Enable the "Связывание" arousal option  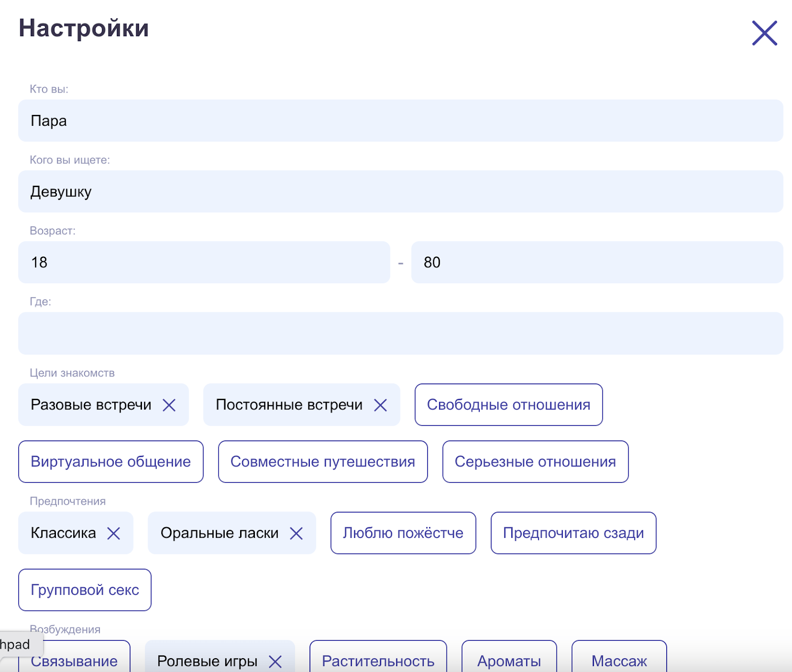click(x=74, y=661)
